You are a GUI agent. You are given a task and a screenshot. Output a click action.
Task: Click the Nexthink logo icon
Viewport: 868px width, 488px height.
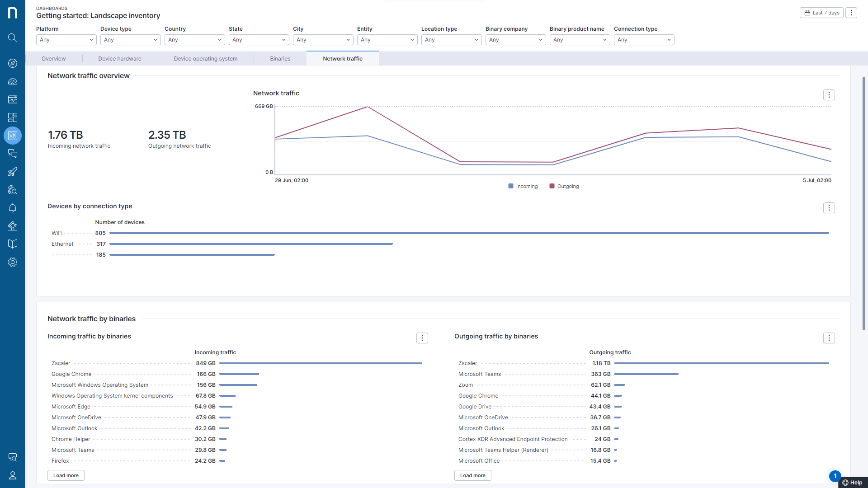pyautogui.click(x=13, y=13)
